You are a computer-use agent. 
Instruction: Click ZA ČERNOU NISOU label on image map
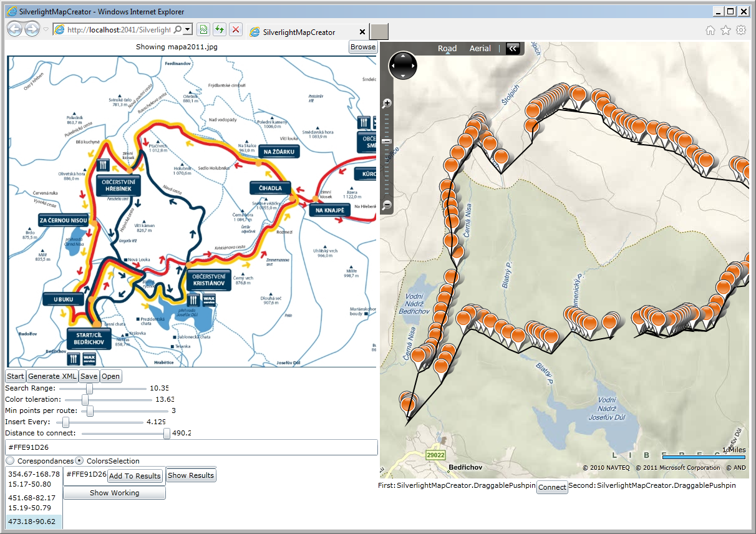click(64, 220)
